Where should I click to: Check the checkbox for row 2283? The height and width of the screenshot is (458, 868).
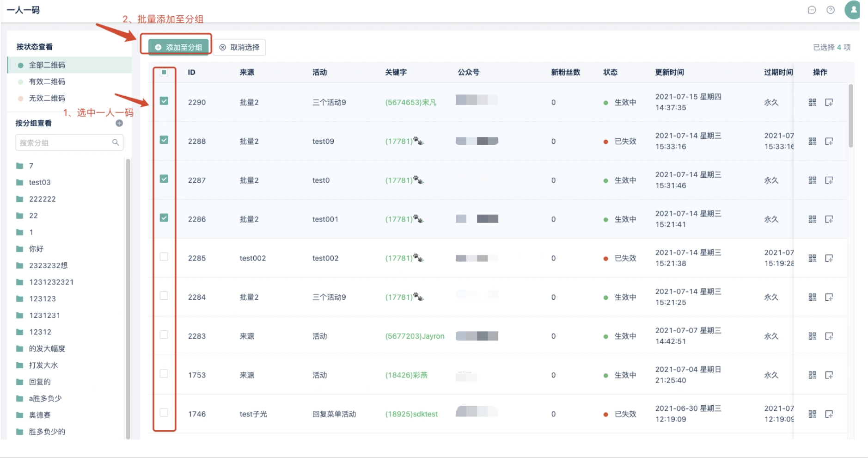tap(164, 334)
